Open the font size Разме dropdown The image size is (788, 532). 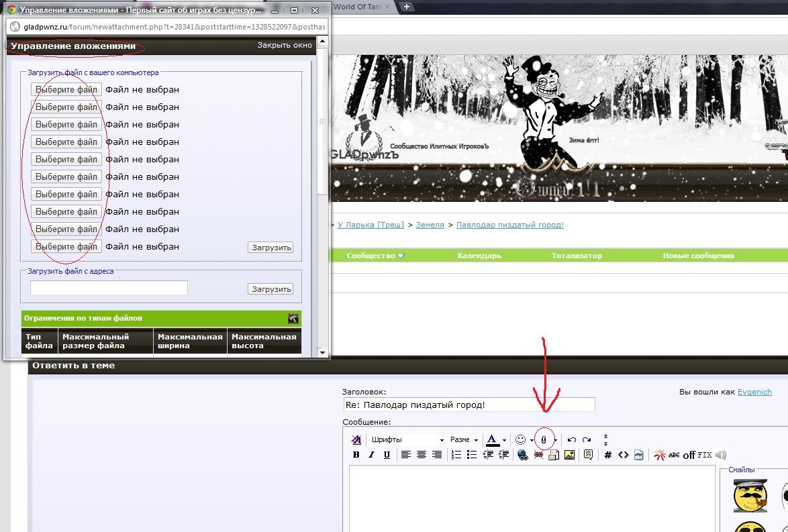(x=464, y=439)
